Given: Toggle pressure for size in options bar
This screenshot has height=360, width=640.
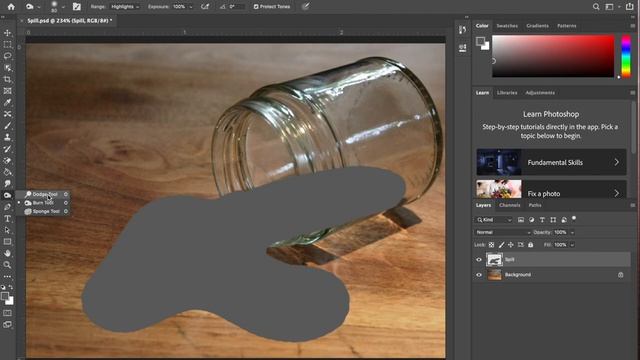Looking at the screenshot, I should pyautogui.click(x=305, y=6).
